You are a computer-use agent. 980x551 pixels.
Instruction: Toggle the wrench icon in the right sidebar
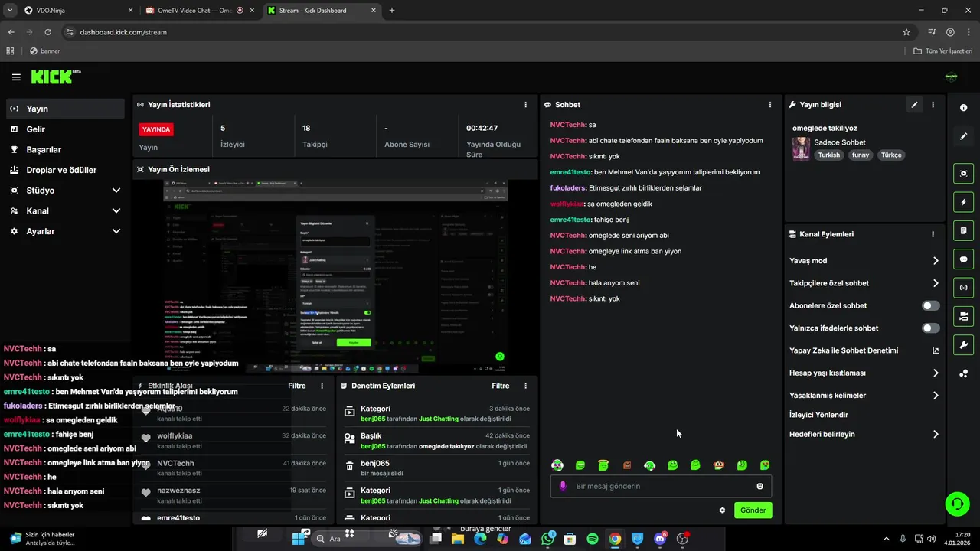[963, 345]
